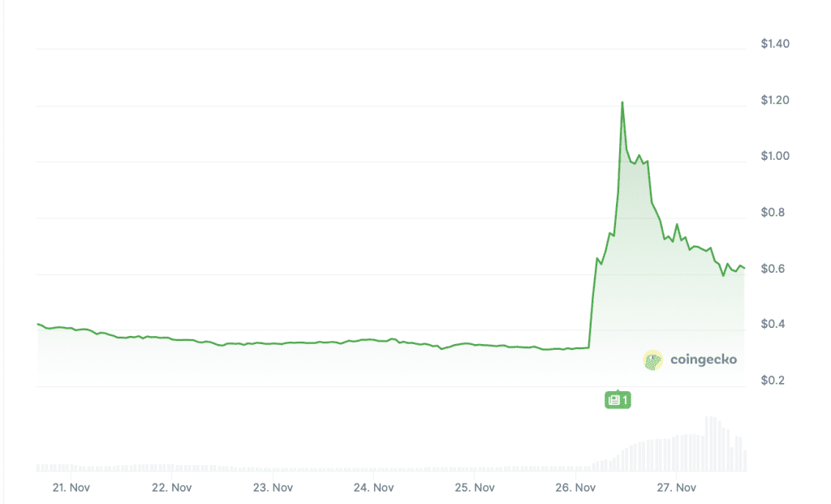Select the 23. Nov date label
Image resolution: width=831 pixels, height=504 pixels.
[273, 488]
